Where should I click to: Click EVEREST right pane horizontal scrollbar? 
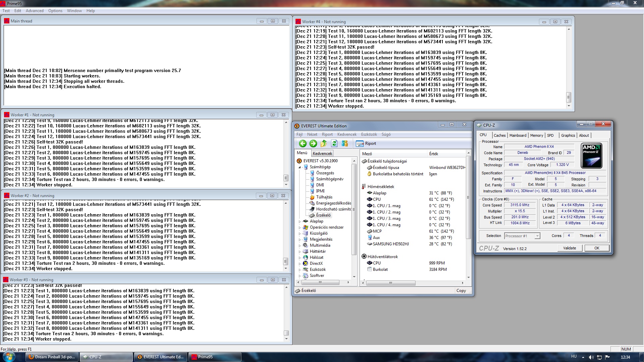pyautogui.click(x=391, y=283)
